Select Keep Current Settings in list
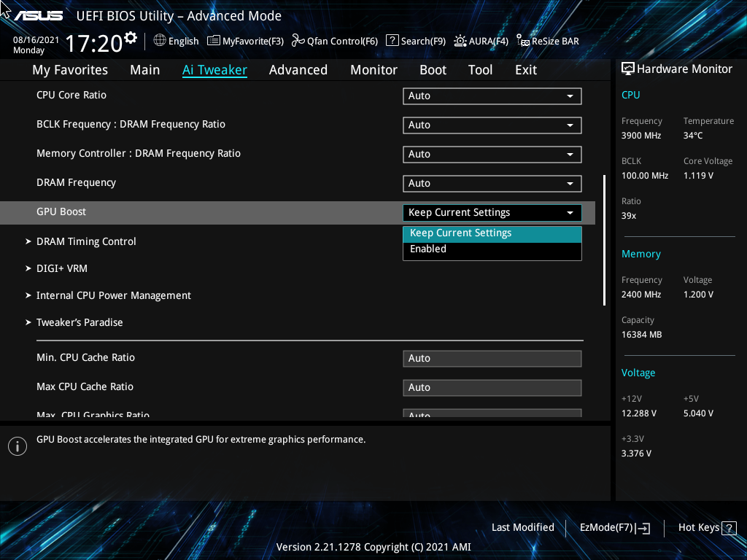Screen dimensions: 747x560 click(492, 233)
